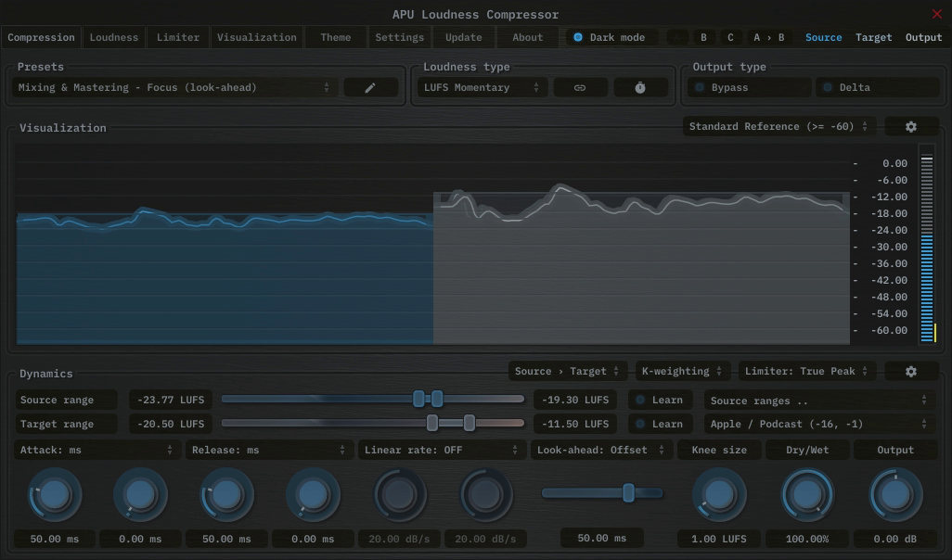
Task: Open the Visualization settings gear icon
Action: 911,126
